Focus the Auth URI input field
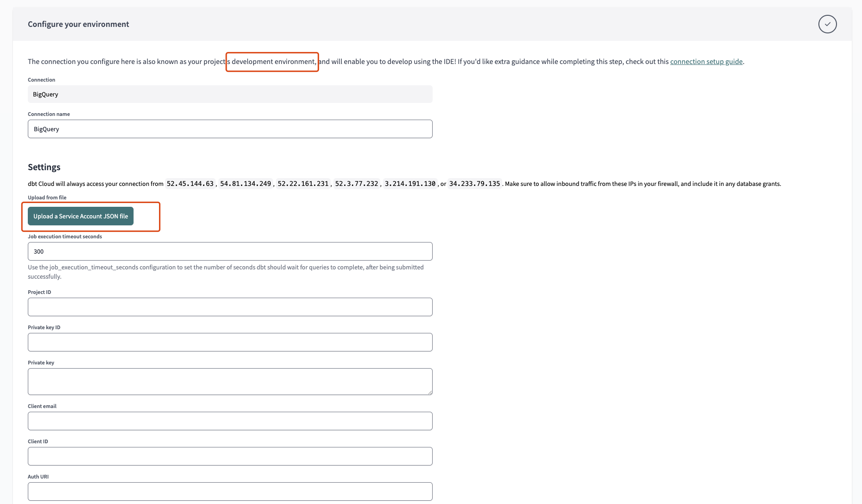The image size is (862, 504). click(x=230, y=491)
